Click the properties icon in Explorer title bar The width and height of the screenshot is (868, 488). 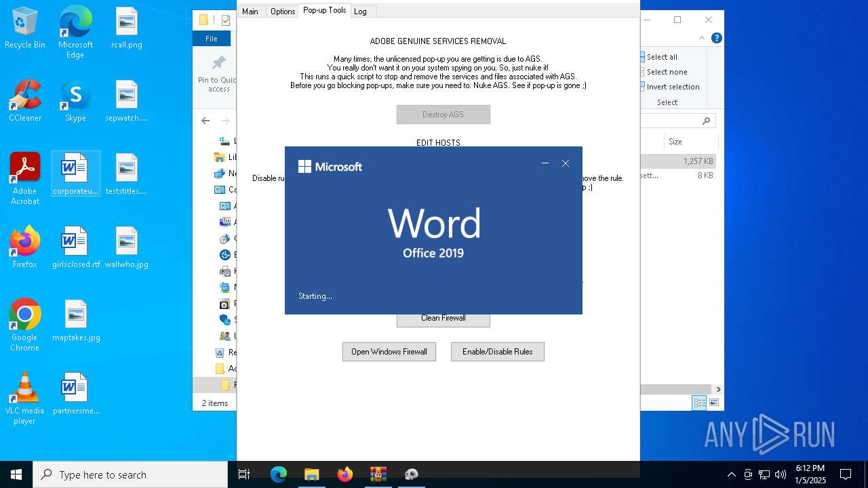(226, 20)
